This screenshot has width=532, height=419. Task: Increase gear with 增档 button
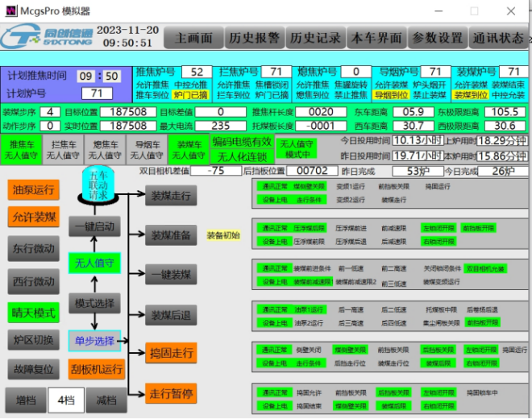pos(25,399)
